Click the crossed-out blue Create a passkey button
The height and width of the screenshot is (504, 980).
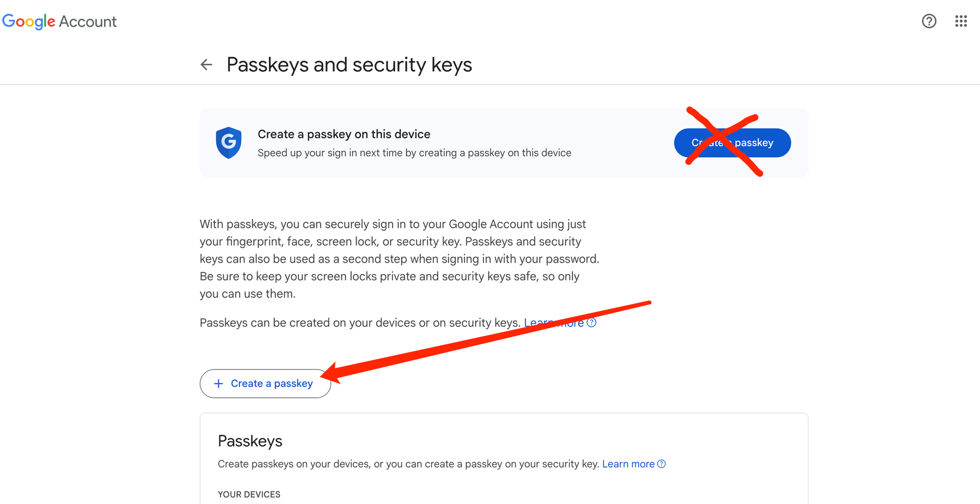[x=732, y=143]
